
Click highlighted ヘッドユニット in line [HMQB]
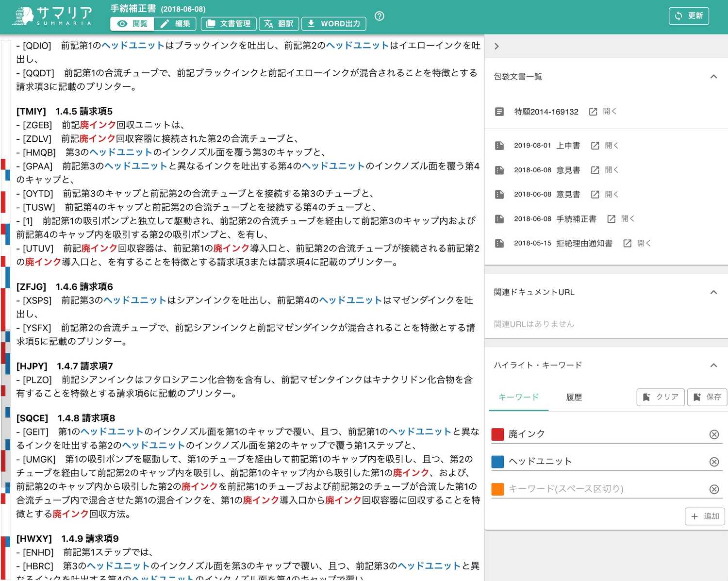pos(121,152)
